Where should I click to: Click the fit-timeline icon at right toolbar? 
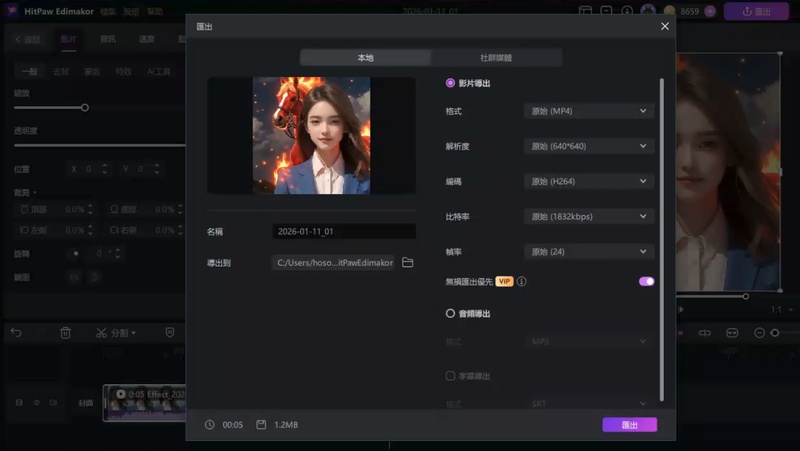(732, 333)
